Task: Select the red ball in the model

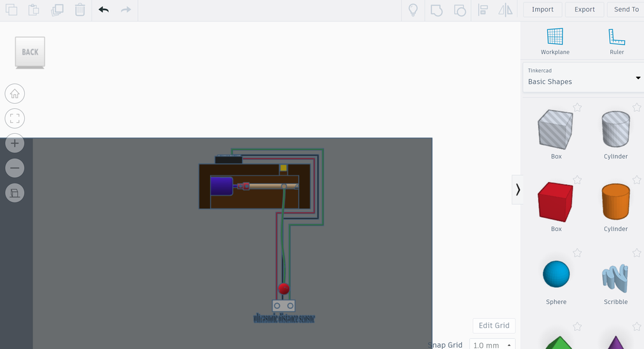Action: pyautogui.click(x=284, y=288)
